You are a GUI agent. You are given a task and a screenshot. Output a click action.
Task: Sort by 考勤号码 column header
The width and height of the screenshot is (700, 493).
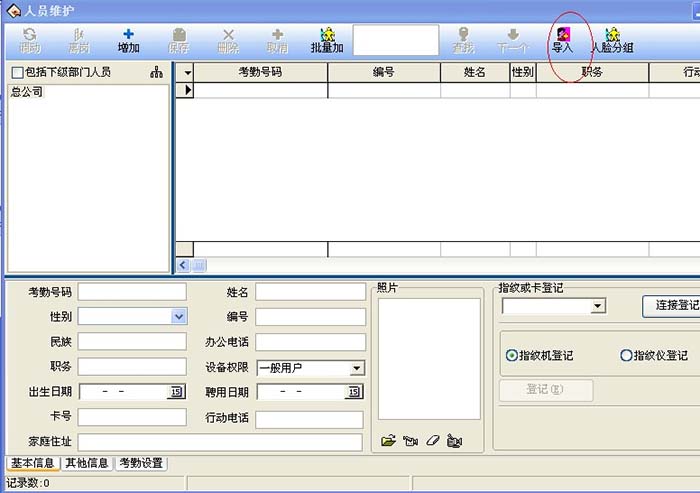pyautogui.click(x=260, y=72)
